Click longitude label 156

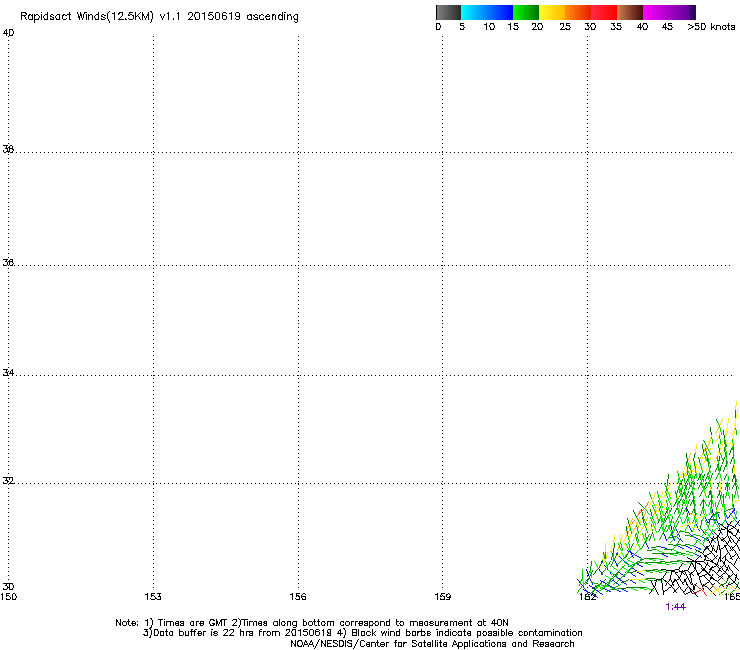pyautogui.click(x=298, y=597)
